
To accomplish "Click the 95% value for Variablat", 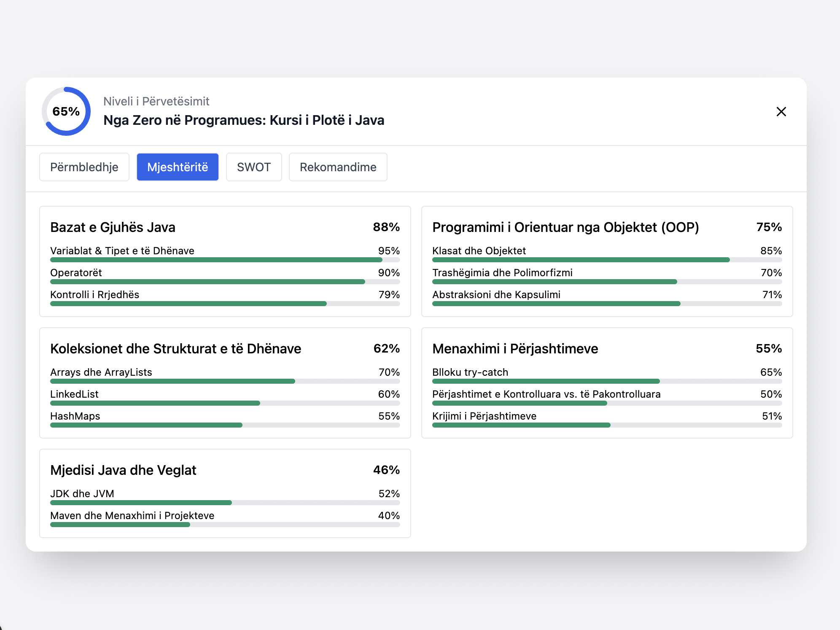I will tap(389, 251).
